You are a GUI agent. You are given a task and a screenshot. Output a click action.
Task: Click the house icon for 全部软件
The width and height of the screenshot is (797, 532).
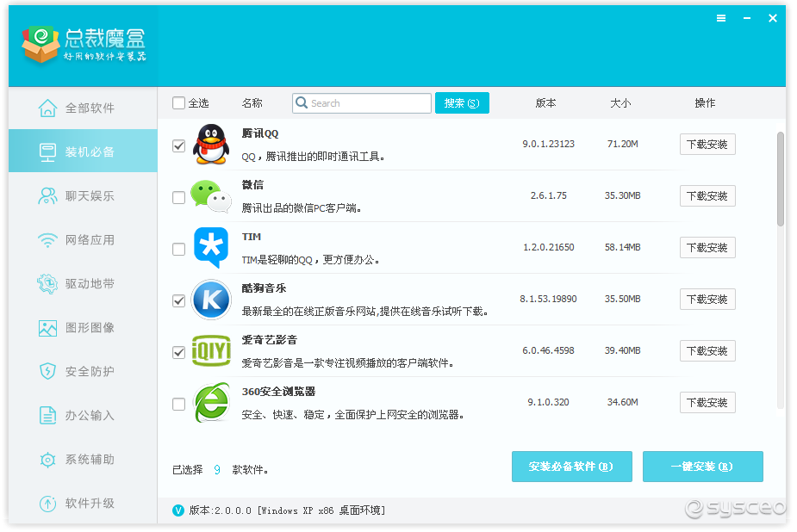pos(47,108)
